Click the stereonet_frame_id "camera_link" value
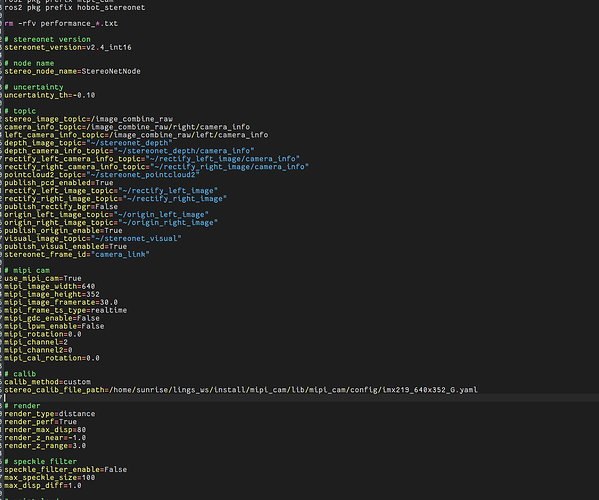Viewport: 599px width, 500px height. point(120,254)
